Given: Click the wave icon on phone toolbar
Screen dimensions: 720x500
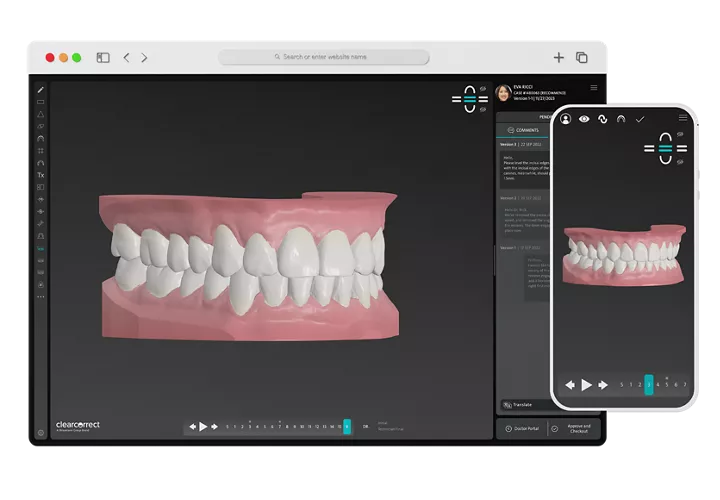Looking at the screenshot, I should tap(603, 119).
